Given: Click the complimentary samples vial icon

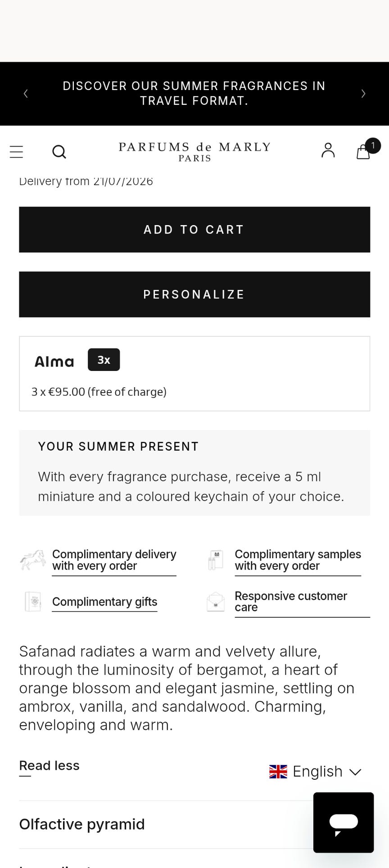Looking at the screenshot, I should click(x=216, y=560).
